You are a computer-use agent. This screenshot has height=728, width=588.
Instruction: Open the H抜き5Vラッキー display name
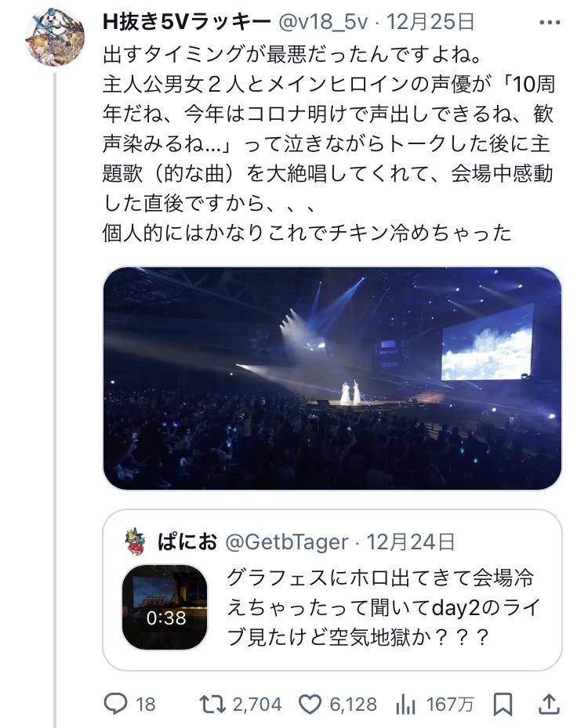[x=187, y=22]
